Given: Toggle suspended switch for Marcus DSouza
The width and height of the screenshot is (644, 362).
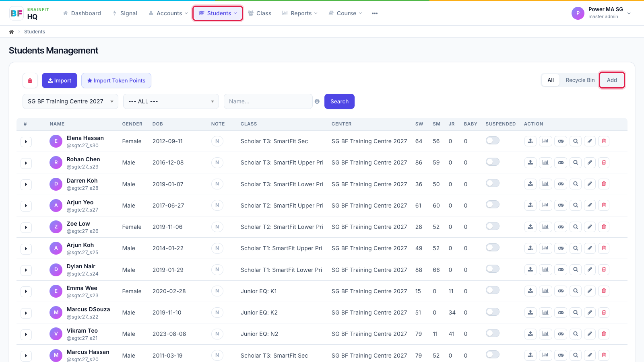Looking at the screenshot, I should 493,312.
